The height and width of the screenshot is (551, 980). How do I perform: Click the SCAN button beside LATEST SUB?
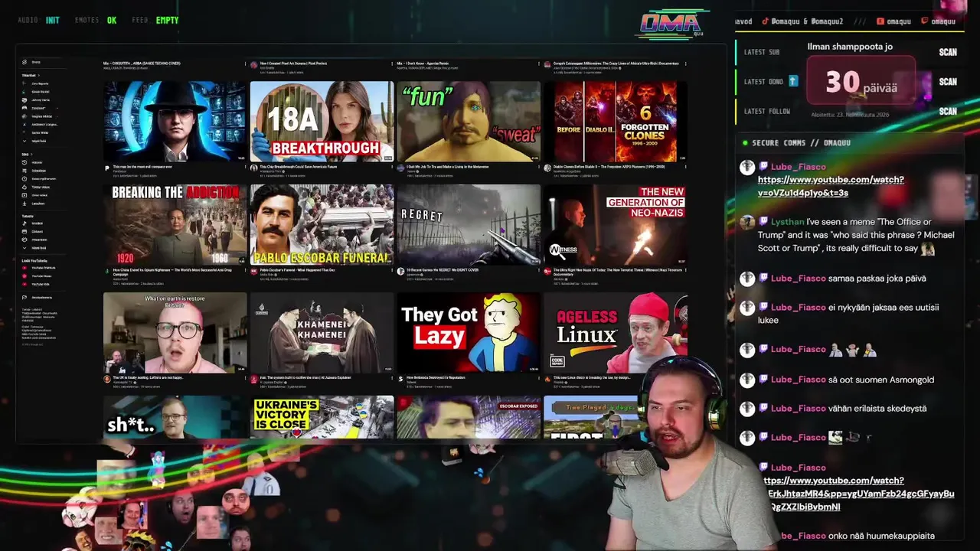point(948,52)
